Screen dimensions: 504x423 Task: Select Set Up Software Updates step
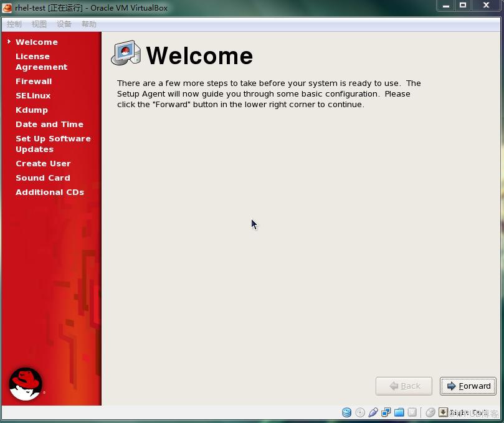point(53,144)
